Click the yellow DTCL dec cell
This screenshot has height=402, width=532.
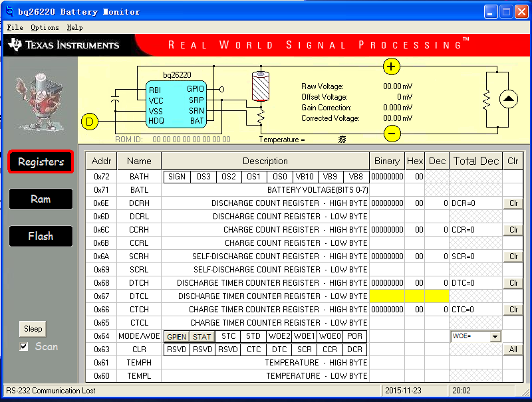437,296
